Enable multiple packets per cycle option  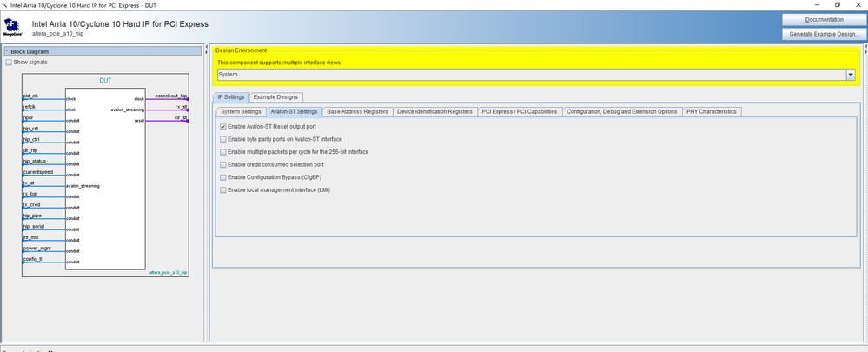223,152
